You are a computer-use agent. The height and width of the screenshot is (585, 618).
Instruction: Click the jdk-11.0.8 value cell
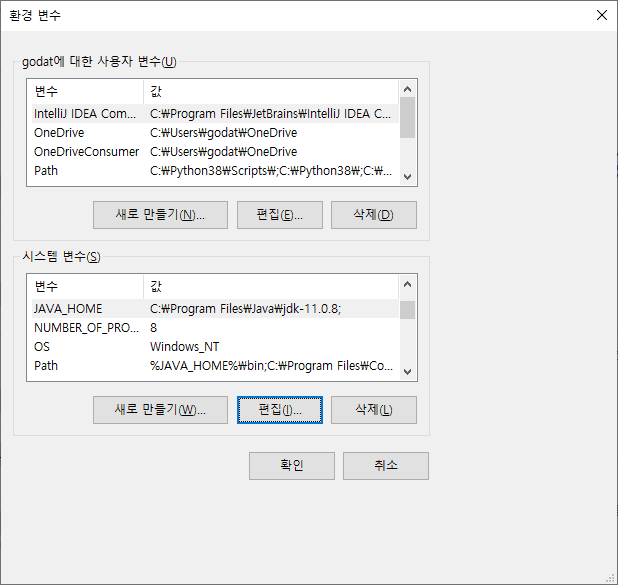click(x=245, y=309)
